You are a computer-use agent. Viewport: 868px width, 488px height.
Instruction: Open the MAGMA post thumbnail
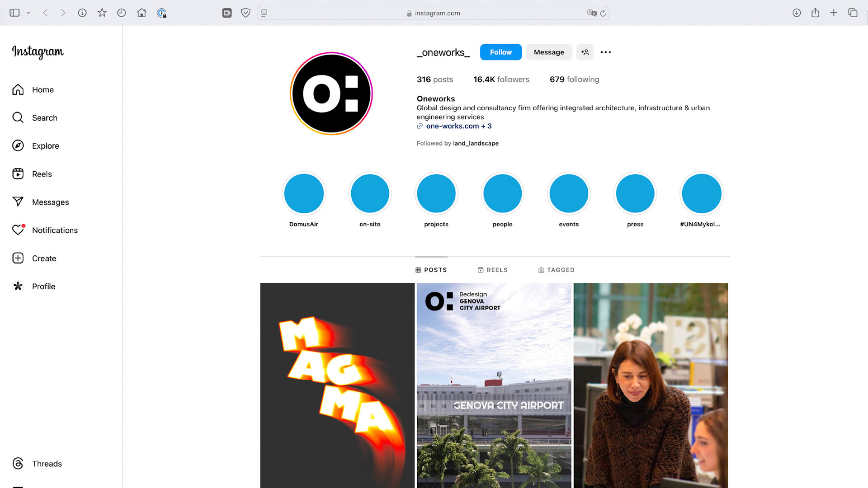337,385
